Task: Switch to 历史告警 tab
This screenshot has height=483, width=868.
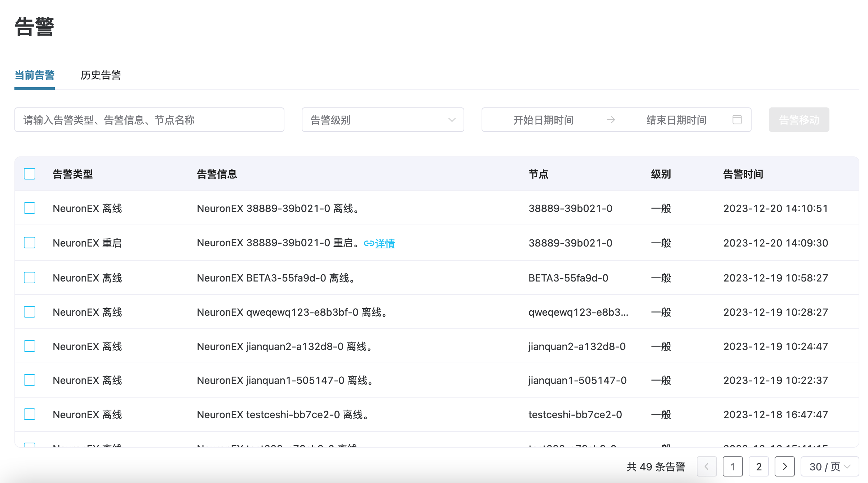Action: click(101, 75)
